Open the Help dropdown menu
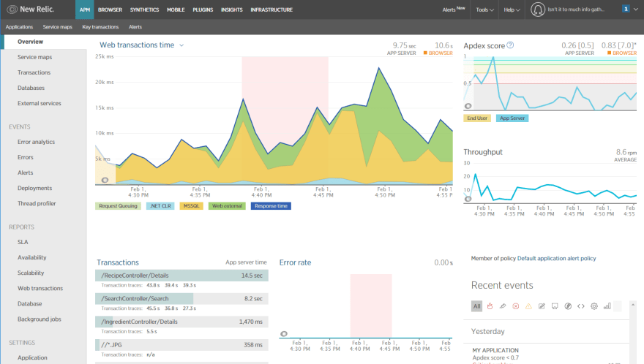 click(512, 10)
